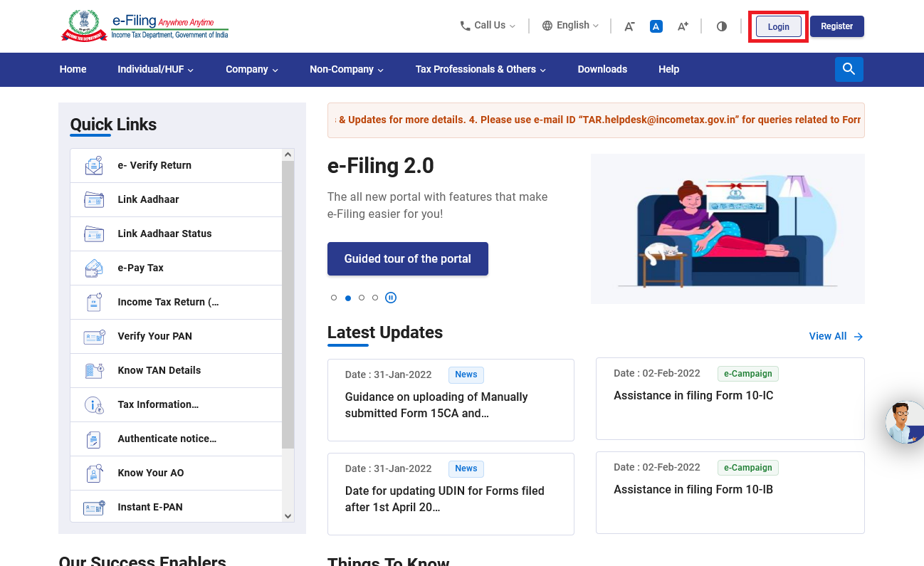Open Link Aadhaar quick link
Image resolution: width=924 pixels, height=566 pixels.
(177, 199)
